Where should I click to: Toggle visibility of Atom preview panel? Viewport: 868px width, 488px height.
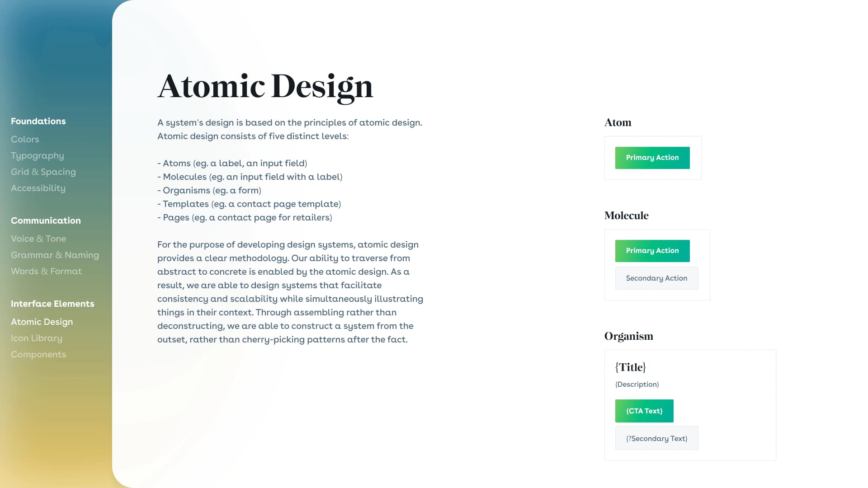tap(618, 123)
